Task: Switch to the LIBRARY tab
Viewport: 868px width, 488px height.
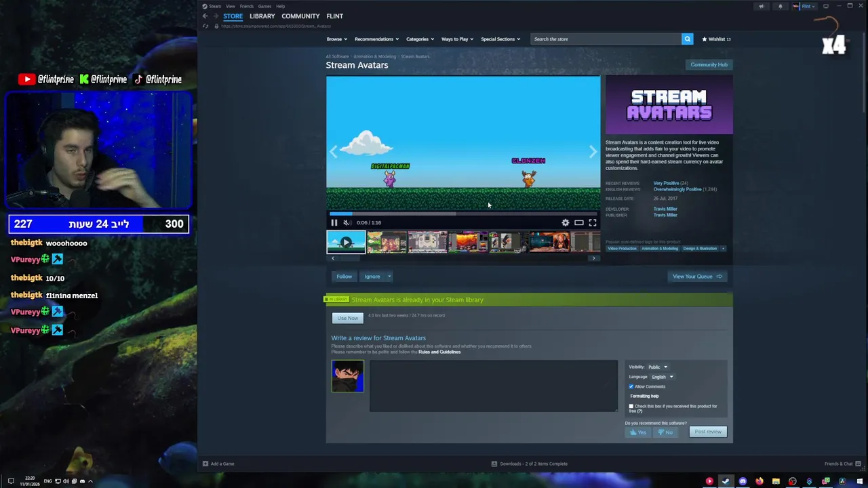Action: tap(262, 16)
